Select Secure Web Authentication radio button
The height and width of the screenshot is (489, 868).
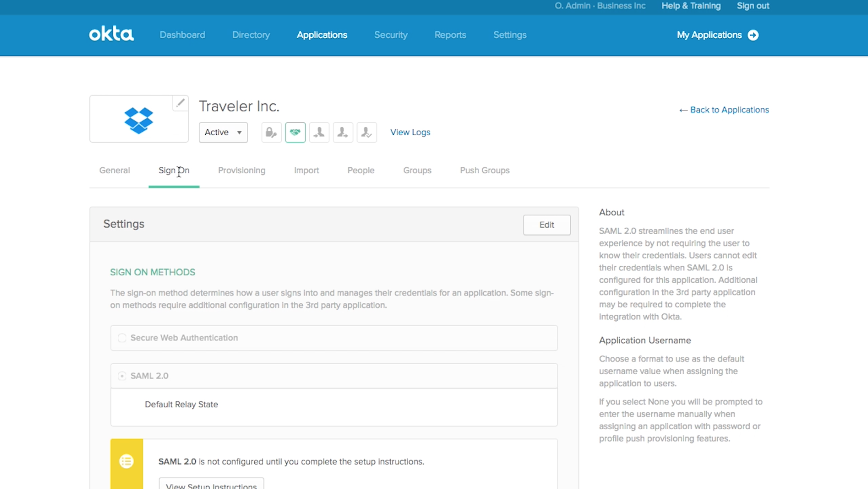point(122,338)
